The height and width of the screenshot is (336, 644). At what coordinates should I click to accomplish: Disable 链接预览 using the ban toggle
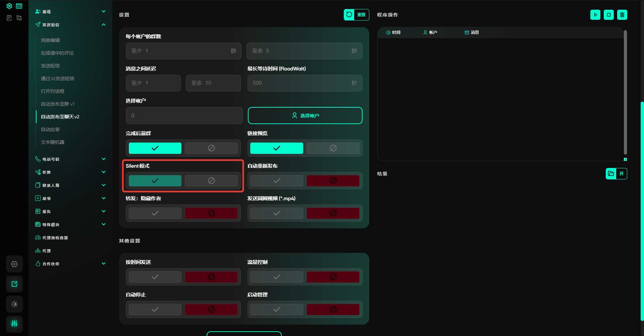pos(333,148)
